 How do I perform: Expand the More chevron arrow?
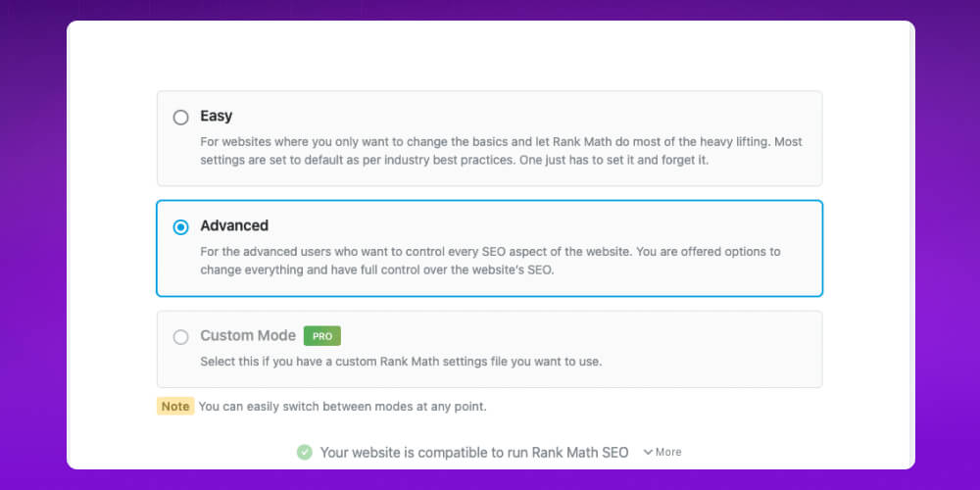pos(648,452)
